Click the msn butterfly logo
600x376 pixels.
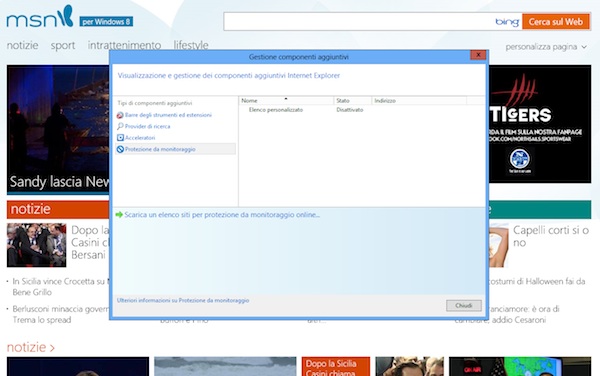(x=40, y=17)
